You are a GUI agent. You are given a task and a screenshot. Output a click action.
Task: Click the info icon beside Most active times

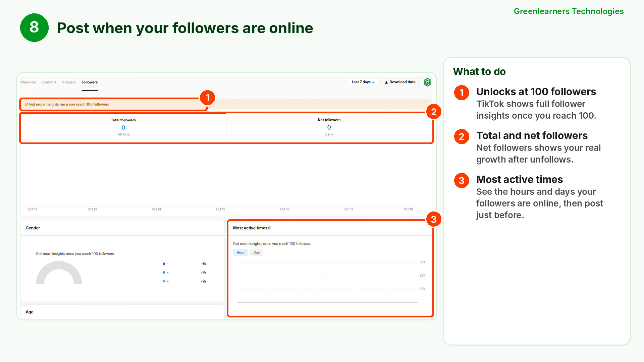pos(270,228)
